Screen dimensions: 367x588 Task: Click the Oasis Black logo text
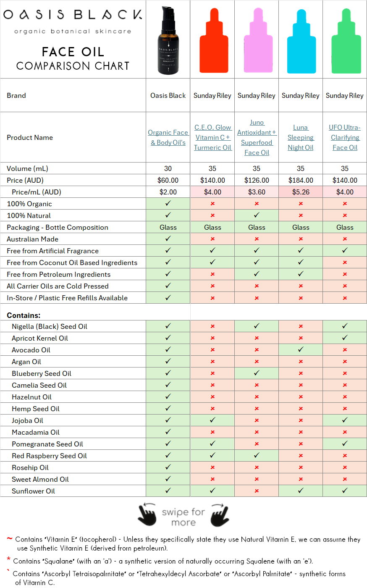tap(73, 15)
